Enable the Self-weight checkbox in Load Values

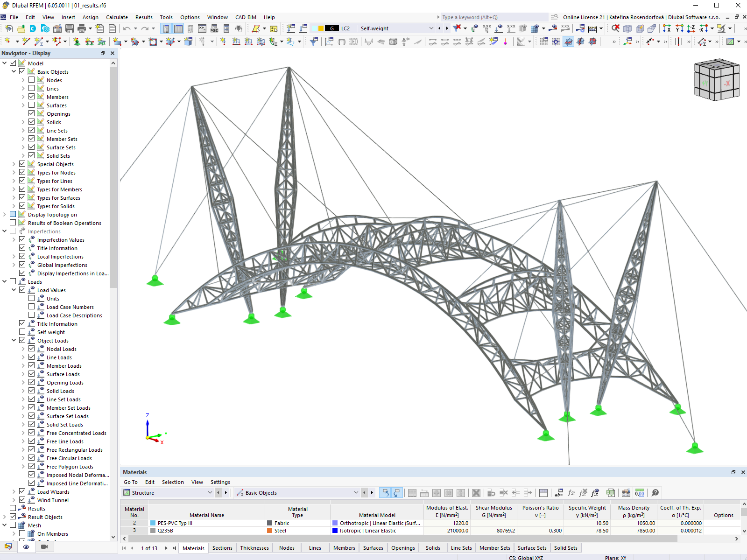22,332
